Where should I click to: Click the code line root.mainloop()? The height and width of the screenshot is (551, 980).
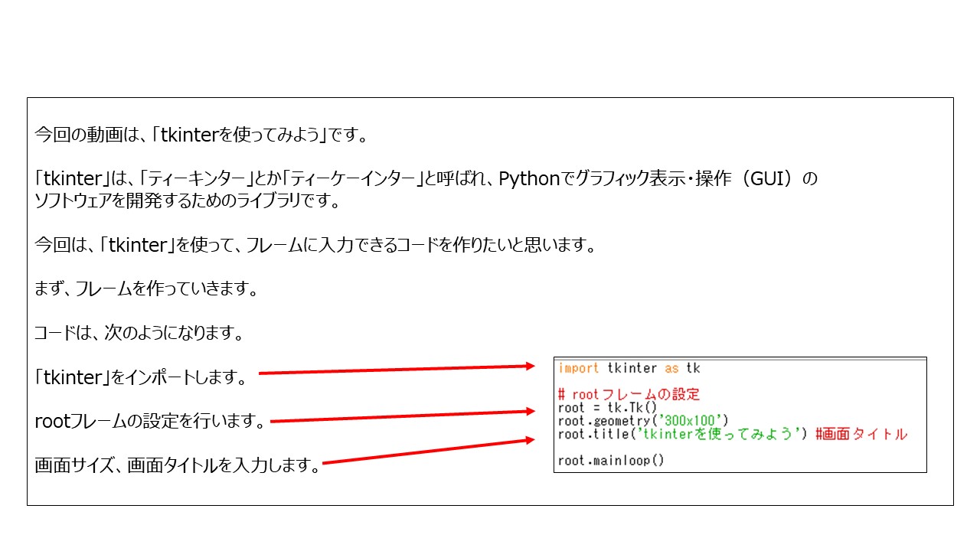click(611, 460)
